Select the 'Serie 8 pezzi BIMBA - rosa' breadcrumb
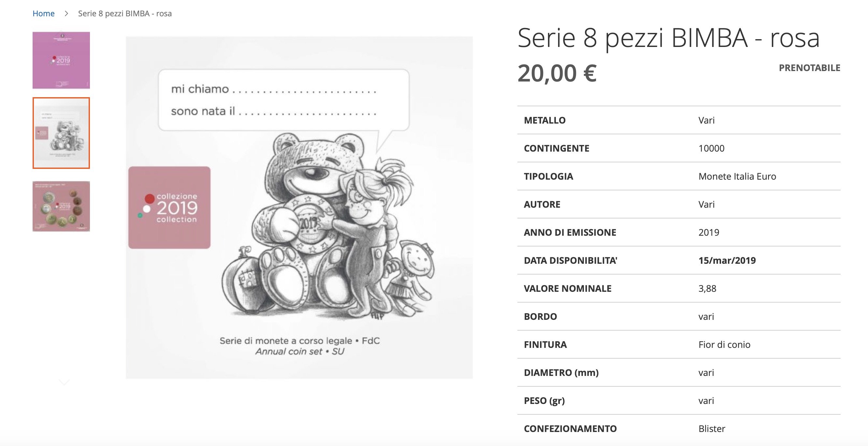This screenshot has height=446, width=868. pos(125,13)
